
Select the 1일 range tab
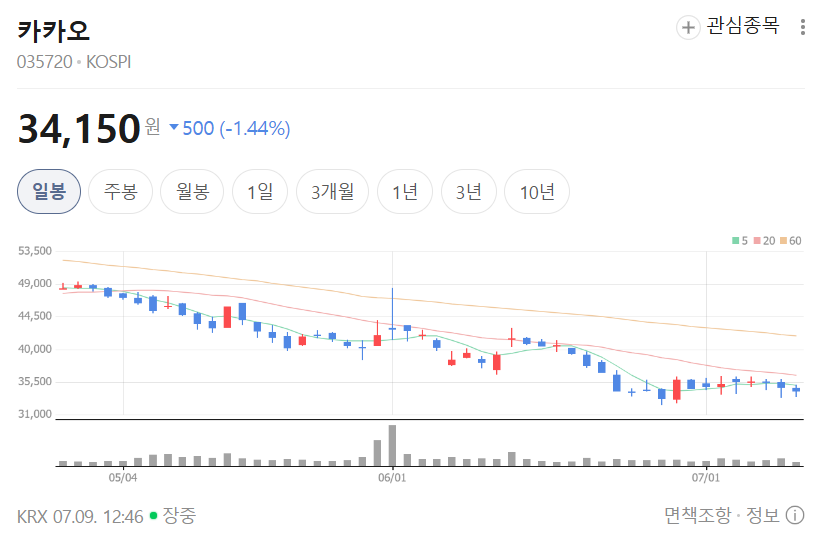[260, 192]
